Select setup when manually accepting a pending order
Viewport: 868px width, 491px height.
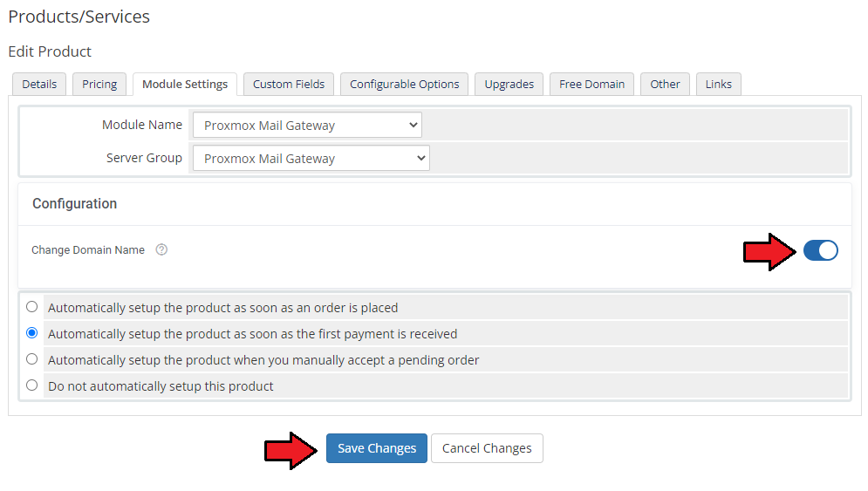(x=32, y=358)
